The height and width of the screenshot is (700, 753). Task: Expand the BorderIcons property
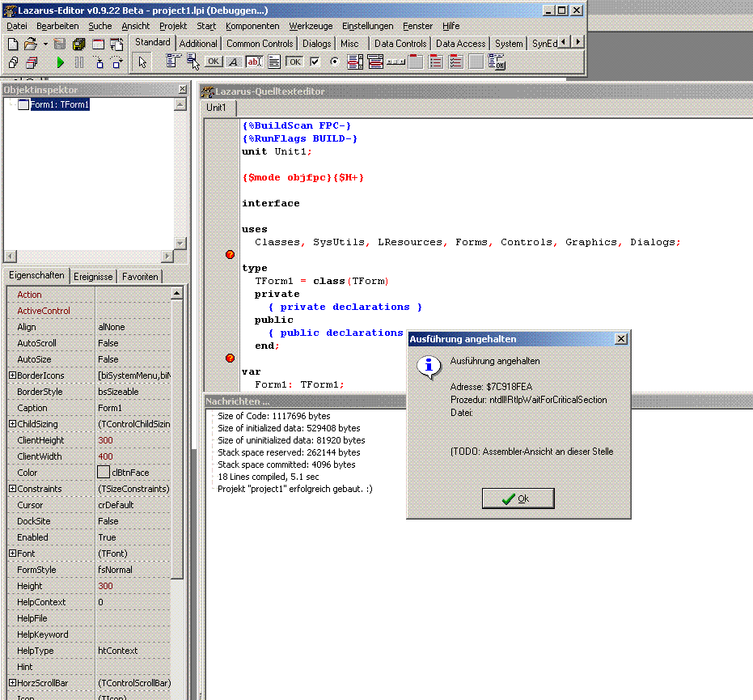(12, 375)
